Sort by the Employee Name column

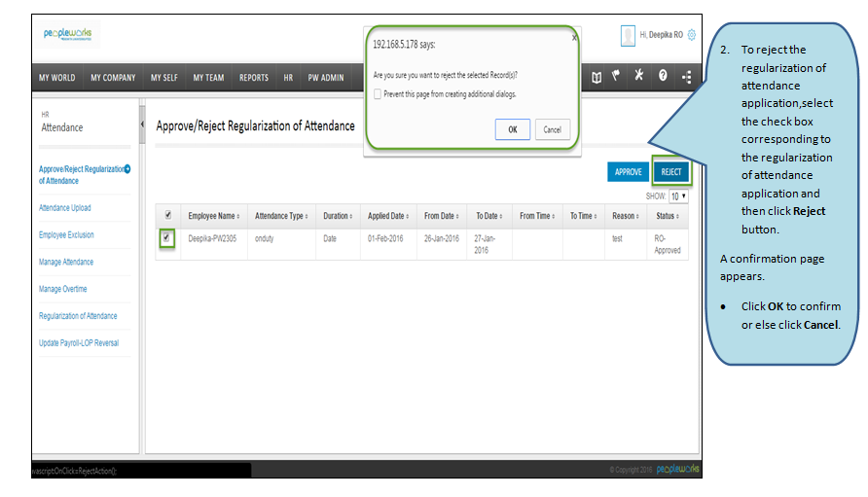[x=214, y=216]
